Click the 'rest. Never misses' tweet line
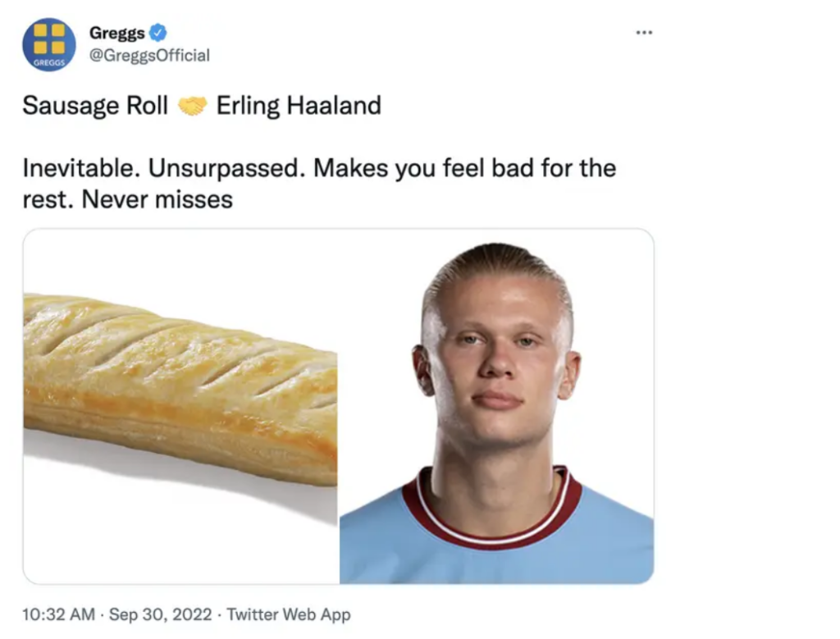The height and width of the screenshot is (639, 840). pyautogui.click(x=127, y=200)
